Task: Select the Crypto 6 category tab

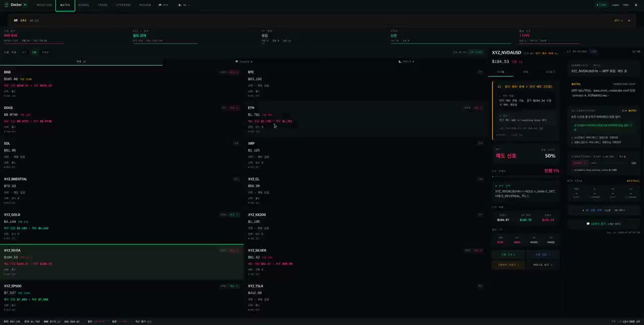Action: click(244, 61)
